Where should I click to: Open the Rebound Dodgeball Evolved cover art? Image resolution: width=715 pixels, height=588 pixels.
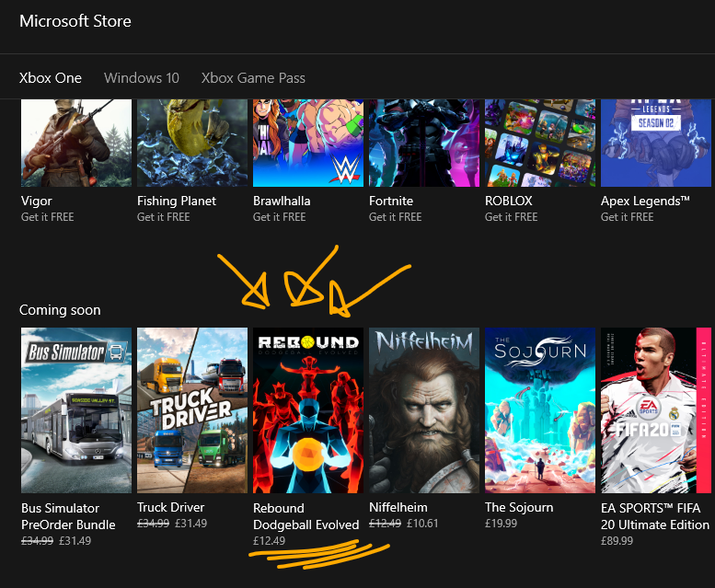point(308,410)
